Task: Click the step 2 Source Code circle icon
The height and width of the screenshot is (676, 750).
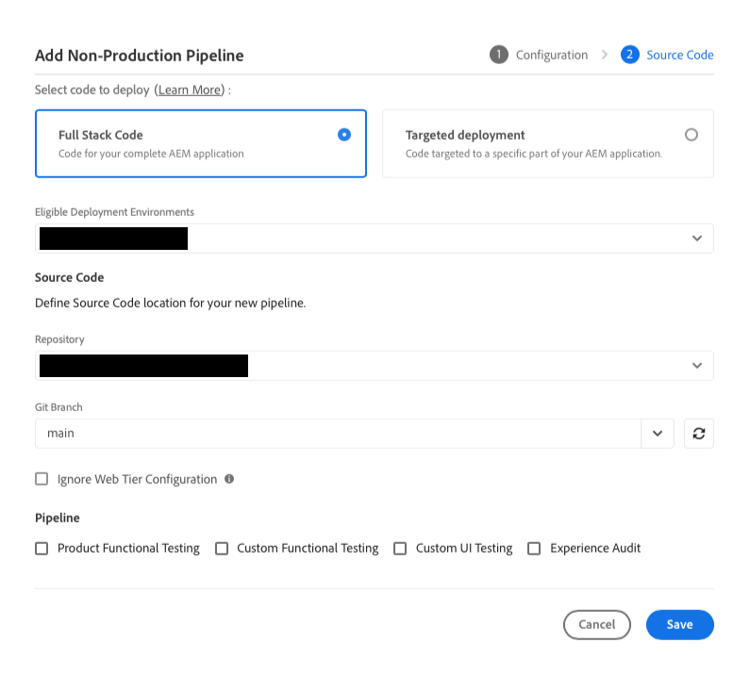Action: [630, 55]
